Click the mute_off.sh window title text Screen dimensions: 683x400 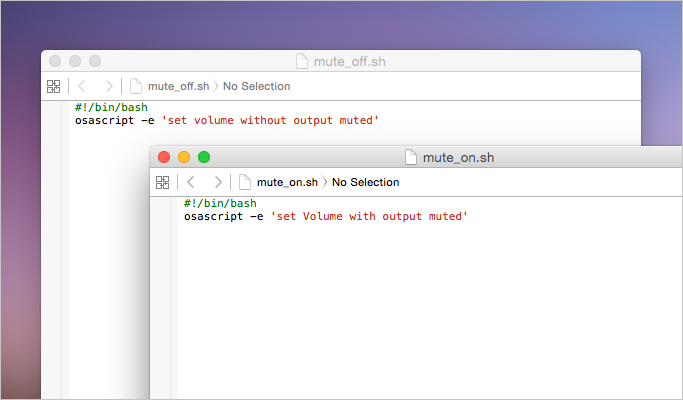pyautogui.click(x=350, y=61)
